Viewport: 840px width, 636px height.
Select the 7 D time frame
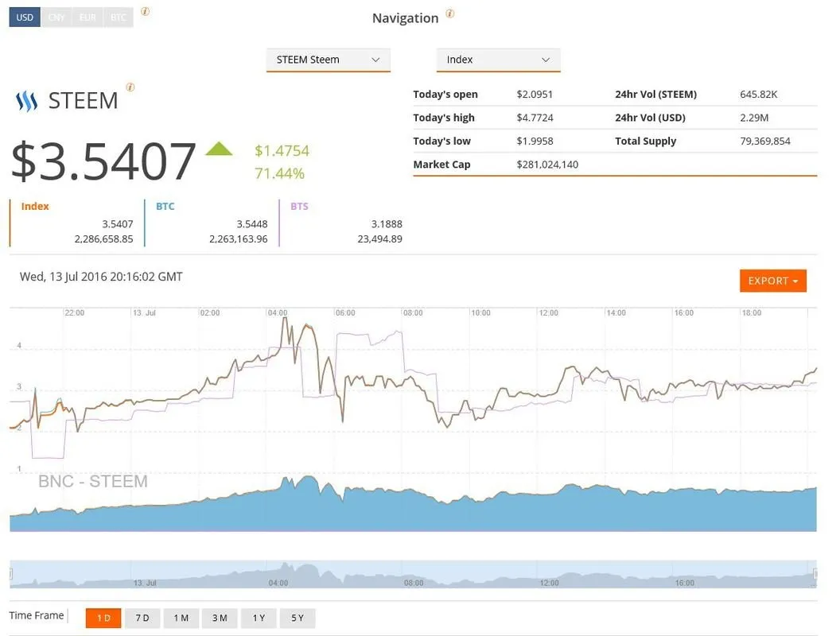point(142,618)
